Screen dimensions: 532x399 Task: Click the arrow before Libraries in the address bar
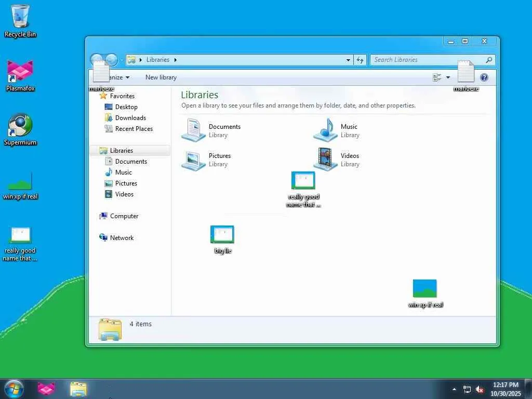tap(141, 60)
